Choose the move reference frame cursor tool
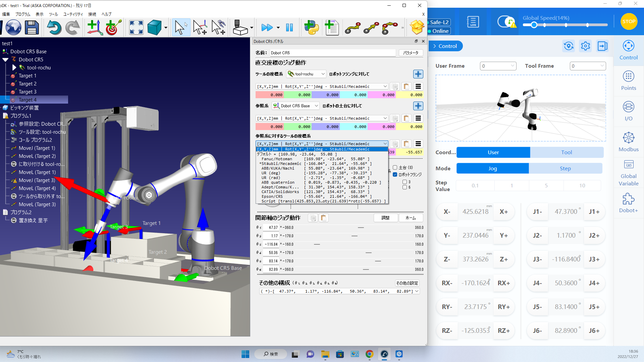The height and width of the screenshot is (362, 644). 200,27
